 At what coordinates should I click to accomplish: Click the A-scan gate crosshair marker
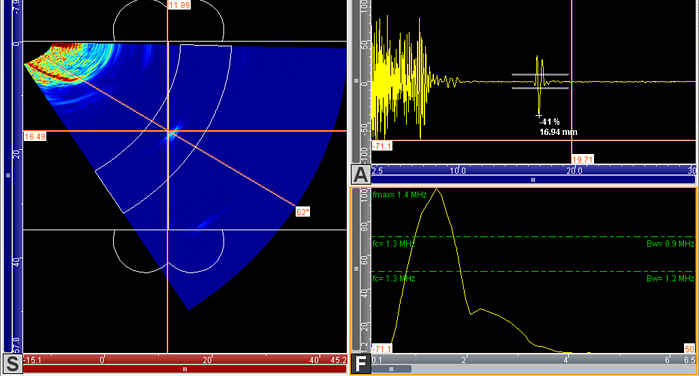pyautogui.click(x=539, y=116)
